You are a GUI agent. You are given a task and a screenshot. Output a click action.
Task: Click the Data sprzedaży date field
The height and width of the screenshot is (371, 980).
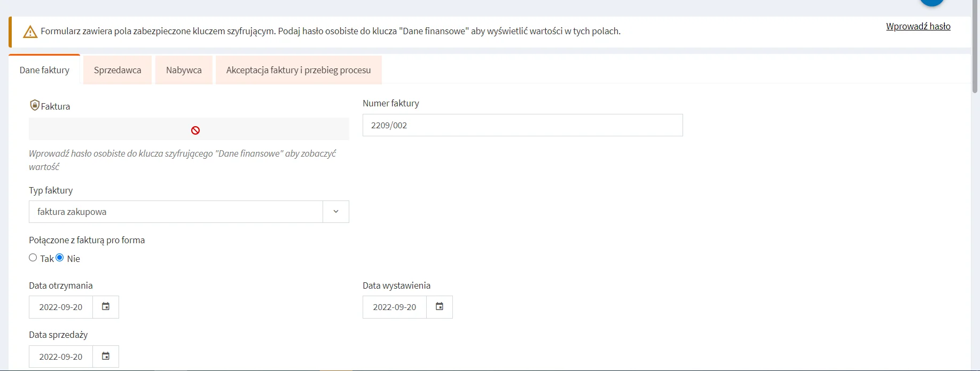click(x=61, y=357)
